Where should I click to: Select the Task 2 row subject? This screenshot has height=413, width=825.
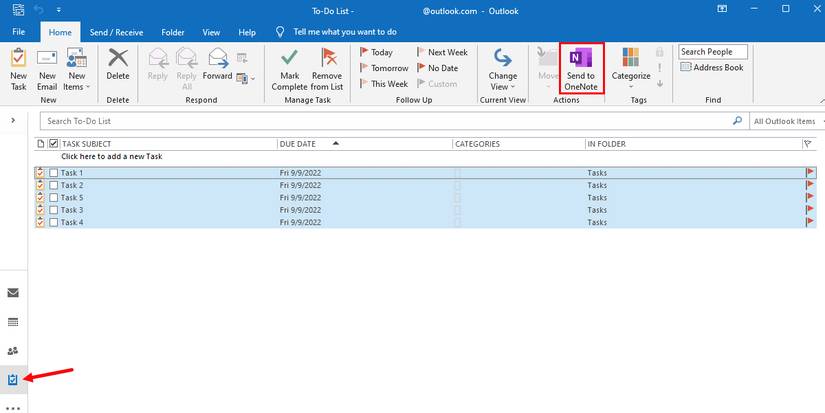click(x=72, y=185)
